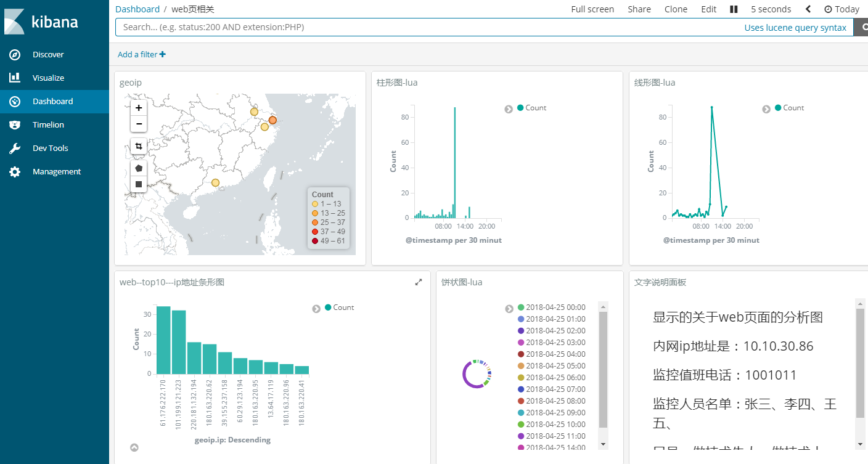Image resolution: width=868 pixels, height=464 pixels.
Task: Click the plus icon next to Add a filter
Action: point(163,54)
